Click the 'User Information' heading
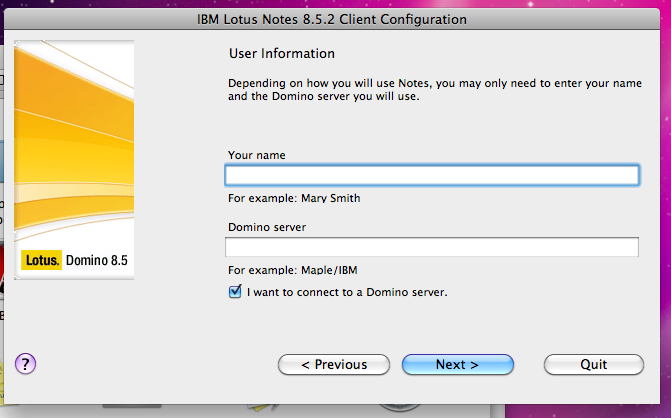The height and width of the screenshot is (418, 671). click(282, 53)
